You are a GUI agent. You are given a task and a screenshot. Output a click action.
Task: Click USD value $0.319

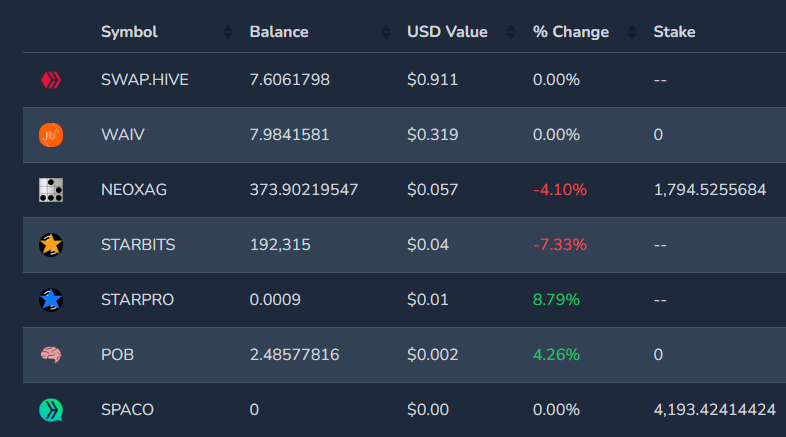click(433, 135)
